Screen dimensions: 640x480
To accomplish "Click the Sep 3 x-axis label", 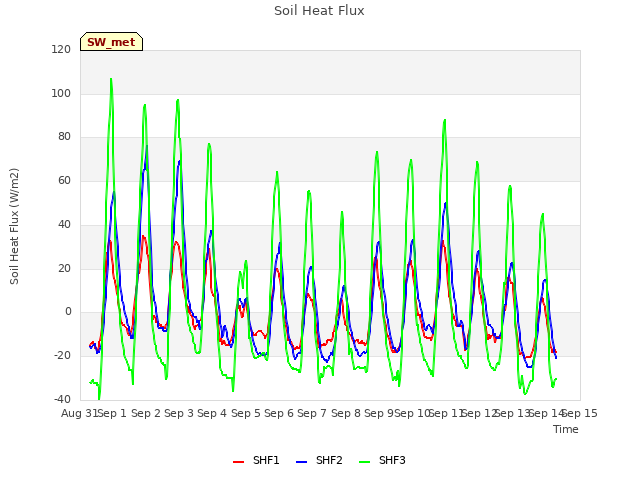I will [179, 413].
